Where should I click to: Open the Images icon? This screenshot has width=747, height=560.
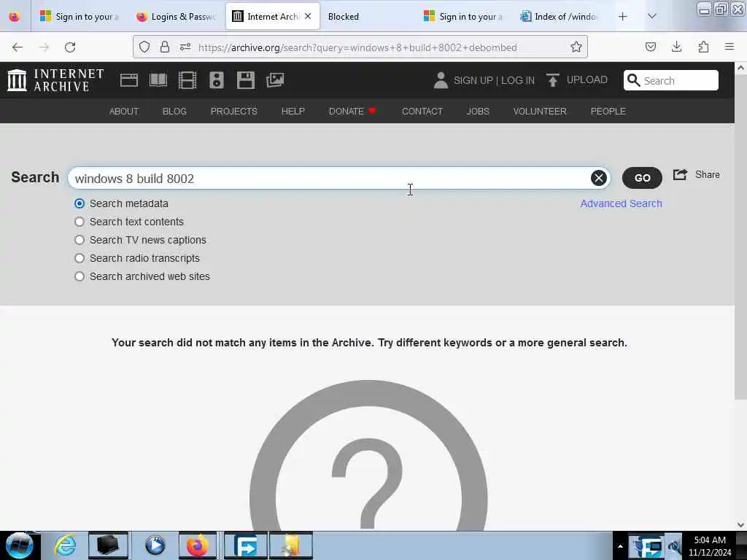[275, 80]
